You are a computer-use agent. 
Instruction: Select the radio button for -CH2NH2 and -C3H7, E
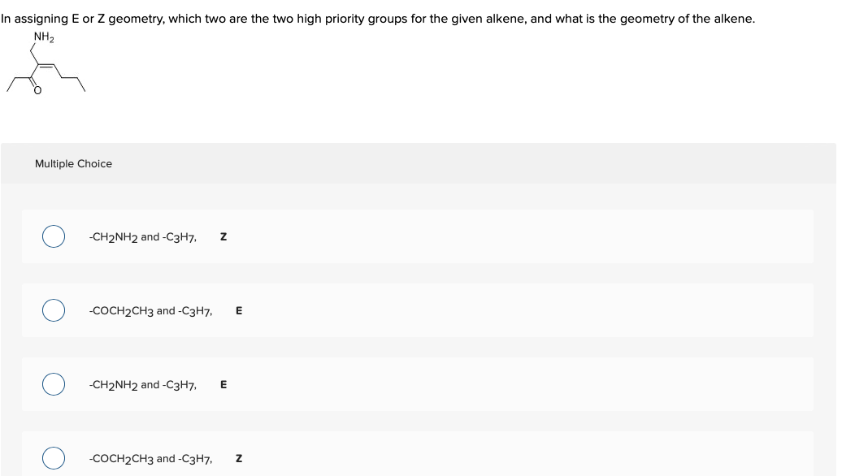[x=54, y=384]
